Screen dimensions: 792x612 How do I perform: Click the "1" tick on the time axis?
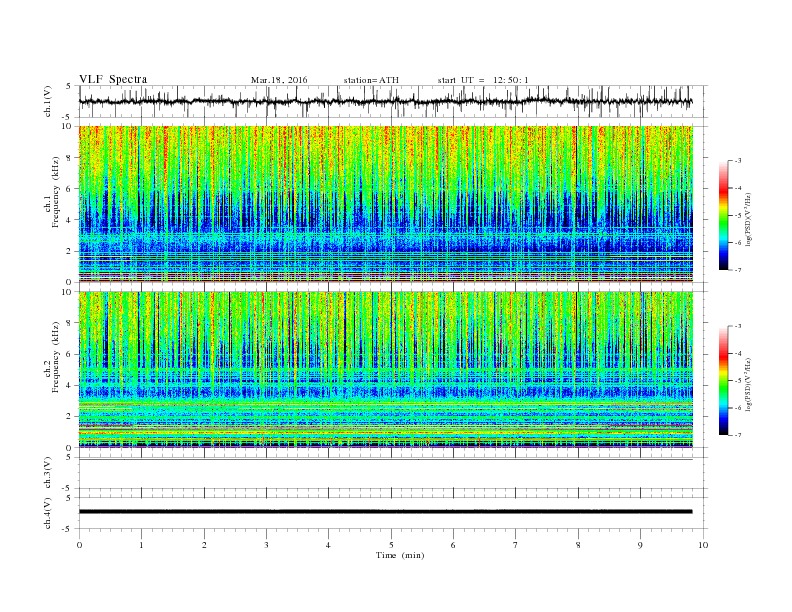[x=141, y=545]
